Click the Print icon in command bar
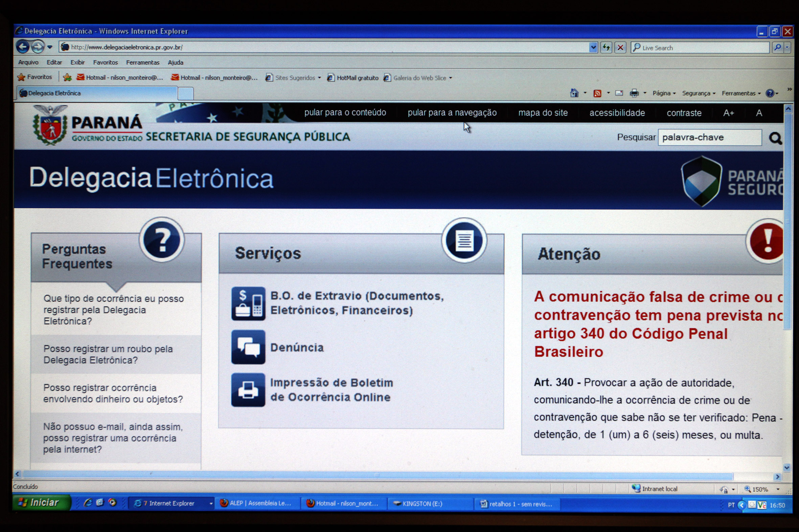 click(634, 93)
